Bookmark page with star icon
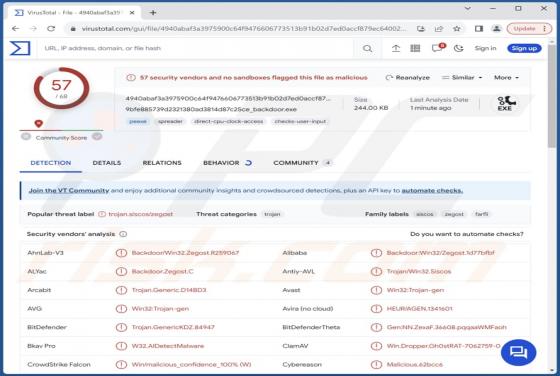This screenshot has width=560, height=376. pos(456,29)
